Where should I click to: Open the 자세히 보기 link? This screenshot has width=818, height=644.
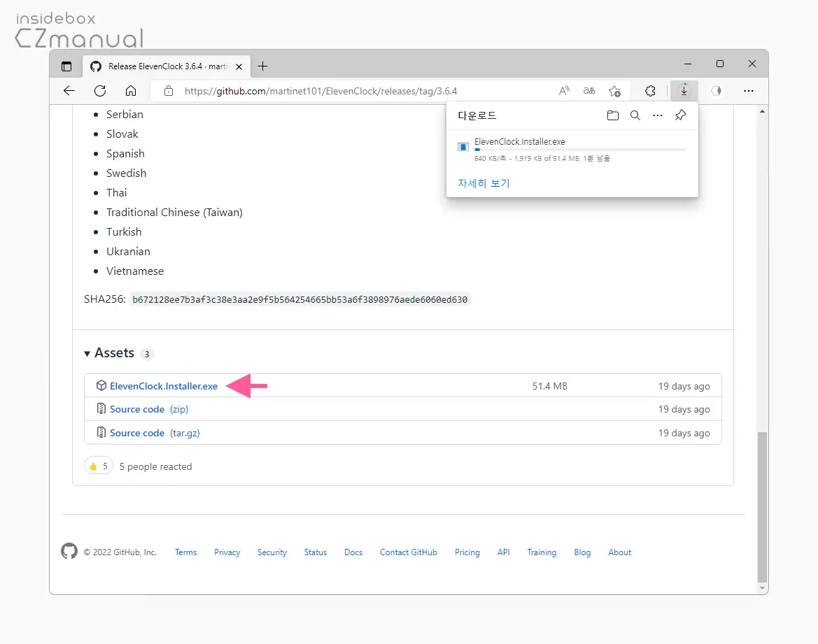(484, 183)
